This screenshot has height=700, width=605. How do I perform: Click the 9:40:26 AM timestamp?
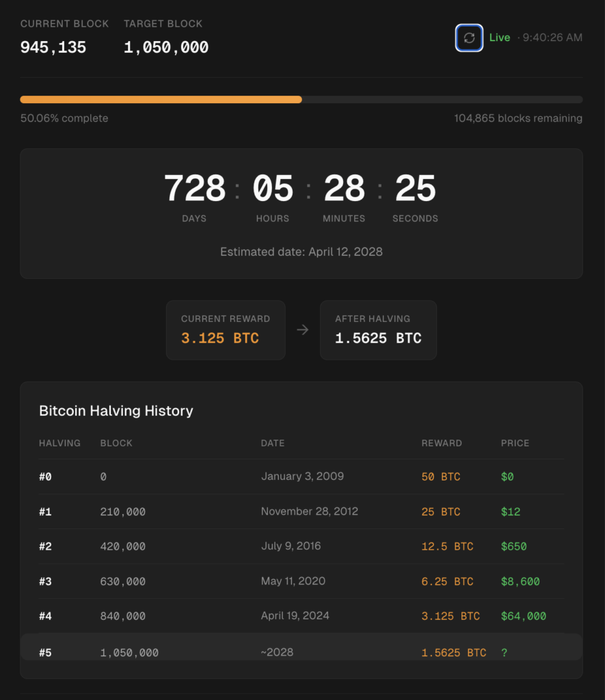click(552, 38)
